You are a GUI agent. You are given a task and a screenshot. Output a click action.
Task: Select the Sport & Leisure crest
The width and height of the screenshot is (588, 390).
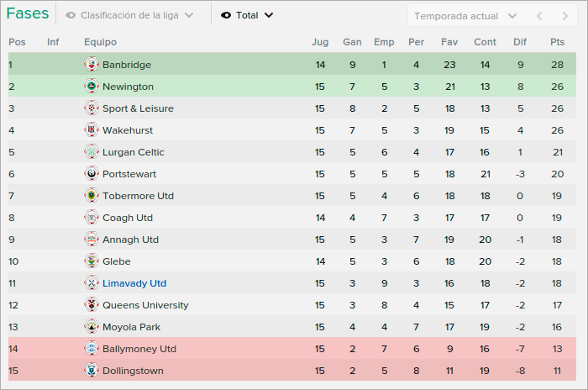91,108
